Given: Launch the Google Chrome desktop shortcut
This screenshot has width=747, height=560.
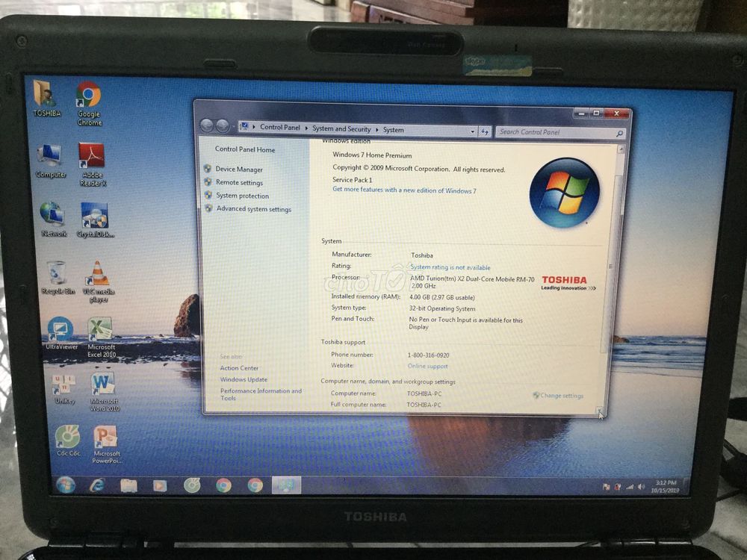Looking at the screenshot, I should coord(89,104).
